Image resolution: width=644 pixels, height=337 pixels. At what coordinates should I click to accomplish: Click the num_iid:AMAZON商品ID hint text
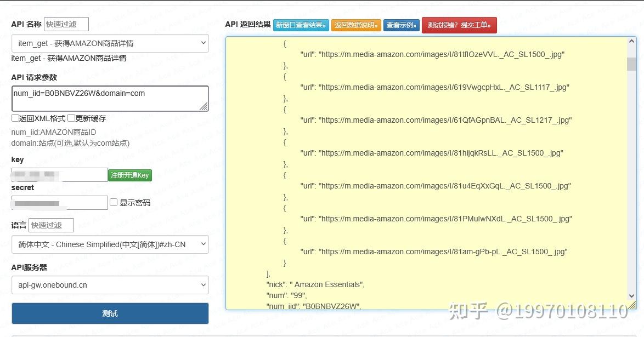[x=54, y=132]
